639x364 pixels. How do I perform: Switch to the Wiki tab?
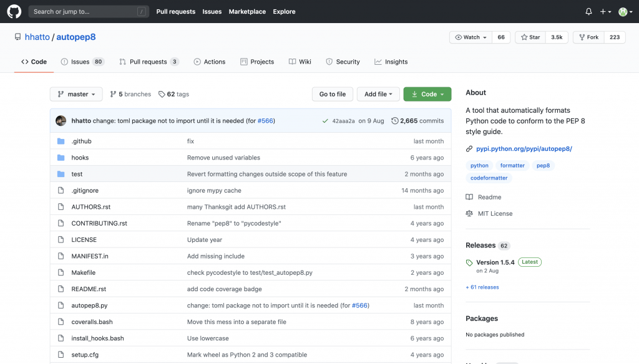300,62
